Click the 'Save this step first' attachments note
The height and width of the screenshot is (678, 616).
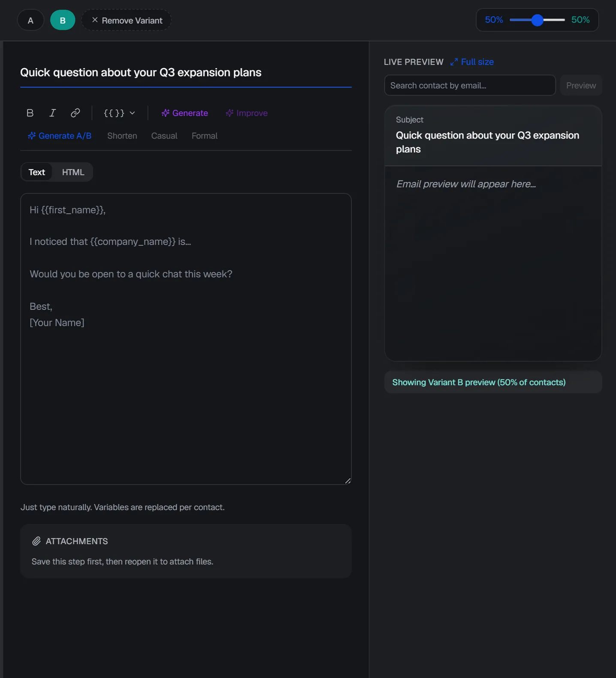[x=122, y=562]
